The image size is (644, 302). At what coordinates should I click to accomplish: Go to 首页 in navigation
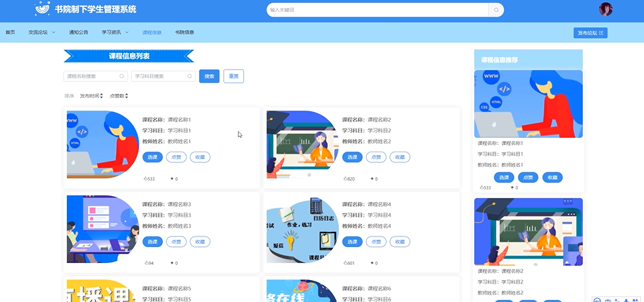tap(10, 32)
